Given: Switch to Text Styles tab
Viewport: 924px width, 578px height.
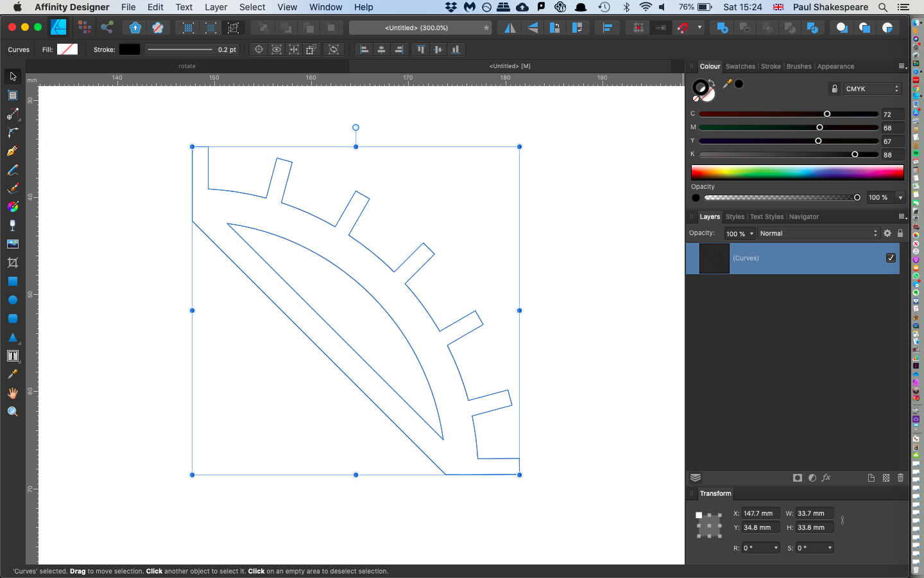Looking at the screenshot, I should click(767, 216).
